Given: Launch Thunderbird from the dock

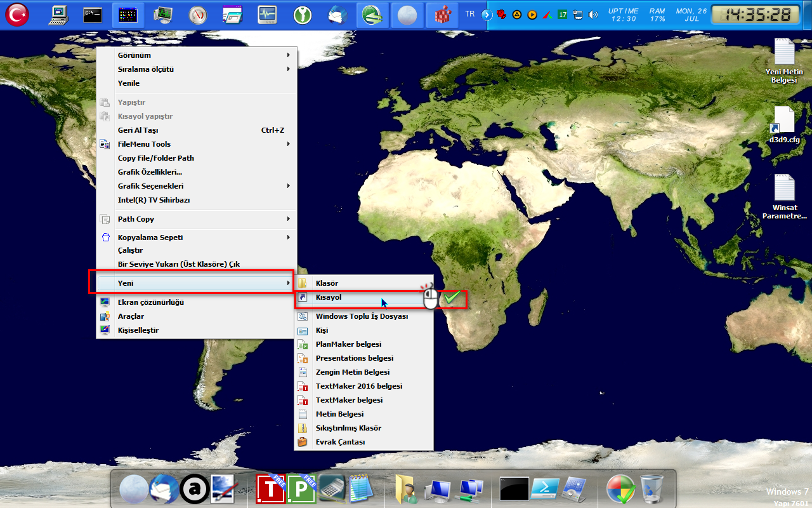Looking at the screenshot, I should click(164, 489).
